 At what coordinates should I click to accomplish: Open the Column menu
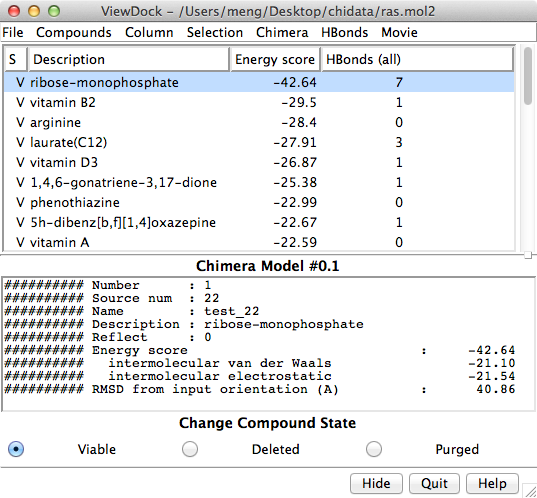click(x=149, y=33)
